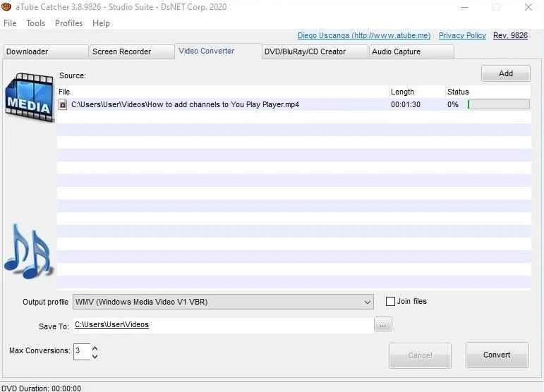Start conversion with the Convert button
The width and height of the screenshot is (544, 392).
tap(497, 355)
